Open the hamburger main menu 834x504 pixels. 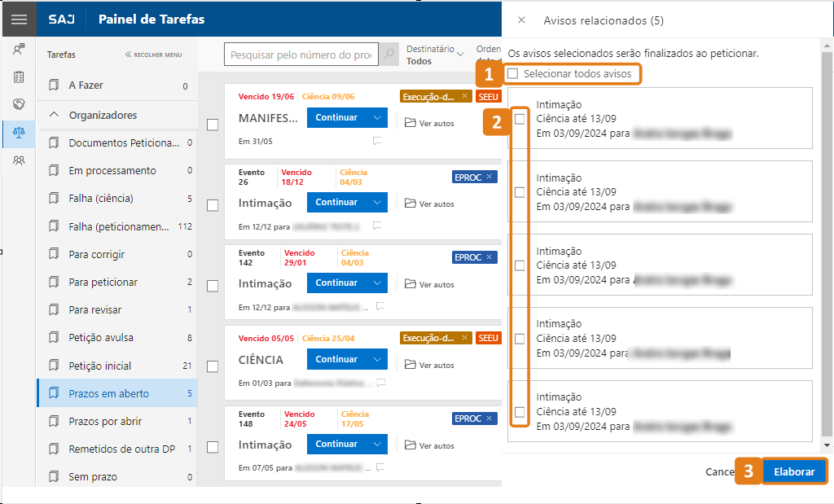tap(20, 20)
